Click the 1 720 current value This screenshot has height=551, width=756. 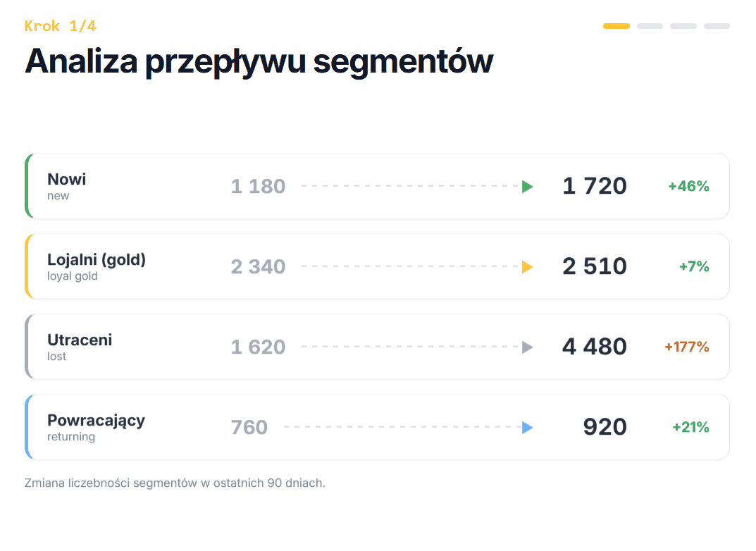pyautogui.click(x=595, y=186)
